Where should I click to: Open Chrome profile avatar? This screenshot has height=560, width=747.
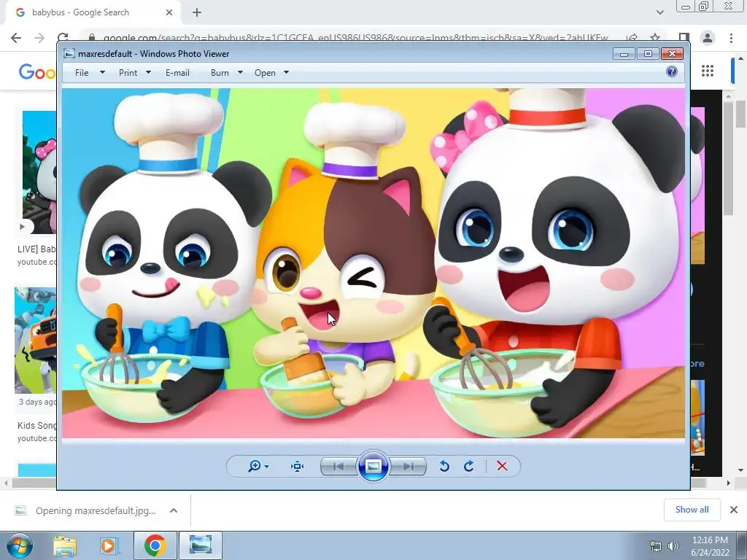[708, 38]
